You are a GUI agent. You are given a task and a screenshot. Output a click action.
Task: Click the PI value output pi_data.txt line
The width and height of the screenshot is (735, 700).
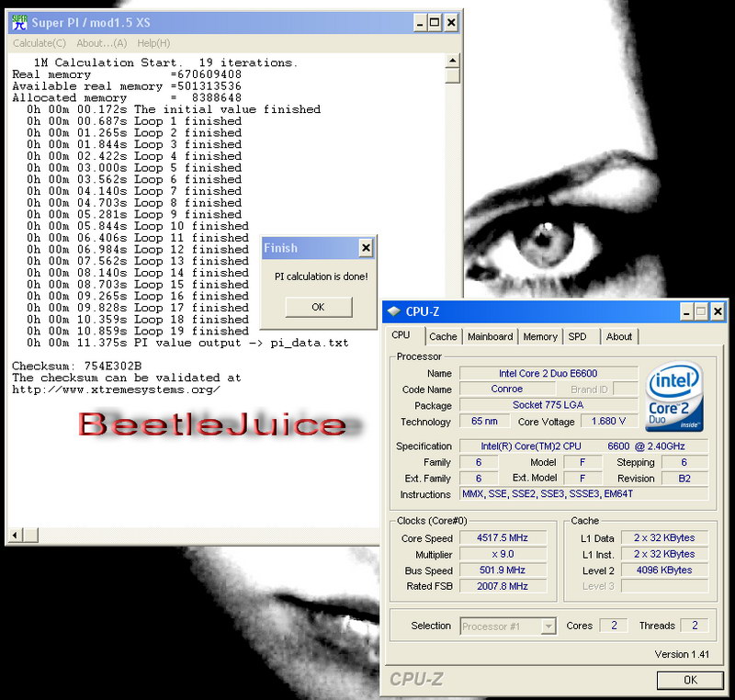click(187, 343)
